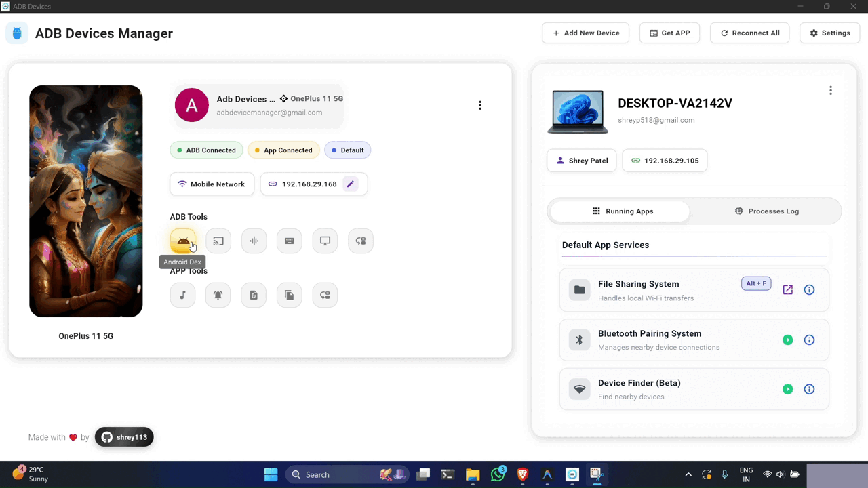
Task: View info for Bluetooth Pairing System
Action: pos(809,340)
